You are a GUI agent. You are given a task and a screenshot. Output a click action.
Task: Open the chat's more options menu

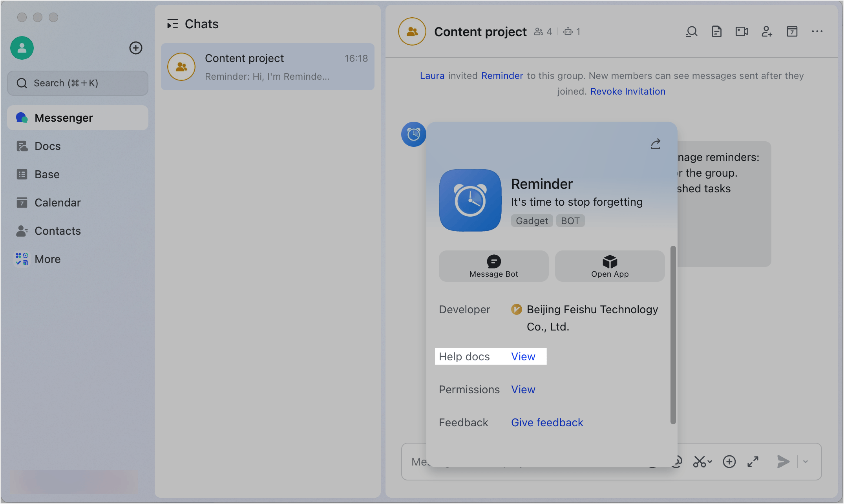click(x=817, y=31)
